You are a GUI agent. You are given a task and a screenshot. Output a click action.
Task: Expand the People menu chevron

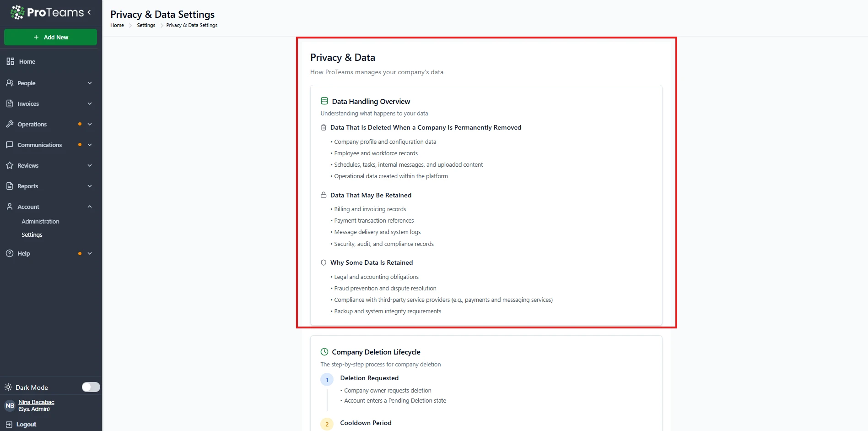click(90, 83)
